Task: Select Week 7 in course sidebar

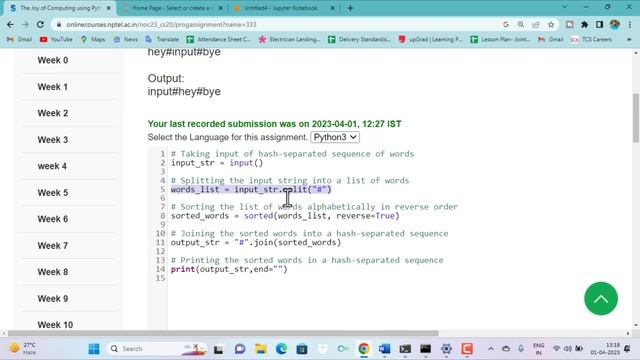Action: tap(53, 246)
